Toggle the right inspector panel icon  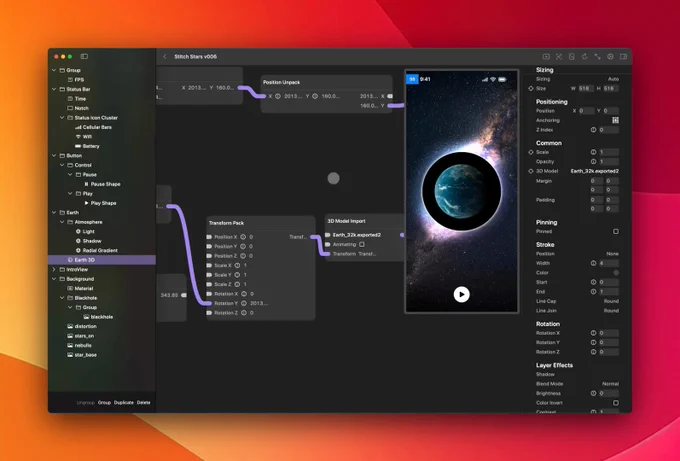tap(623, 57)
